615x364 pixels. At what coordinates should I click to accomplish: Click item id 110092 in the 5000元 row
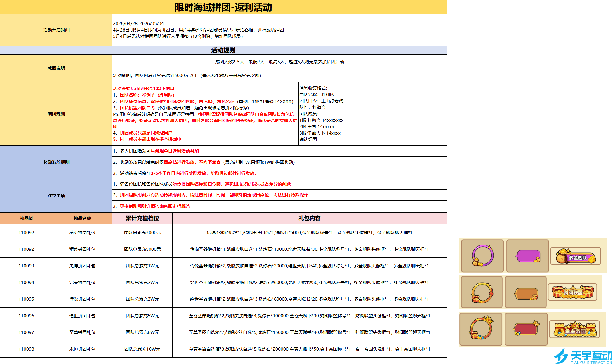(x=26, y=249)
